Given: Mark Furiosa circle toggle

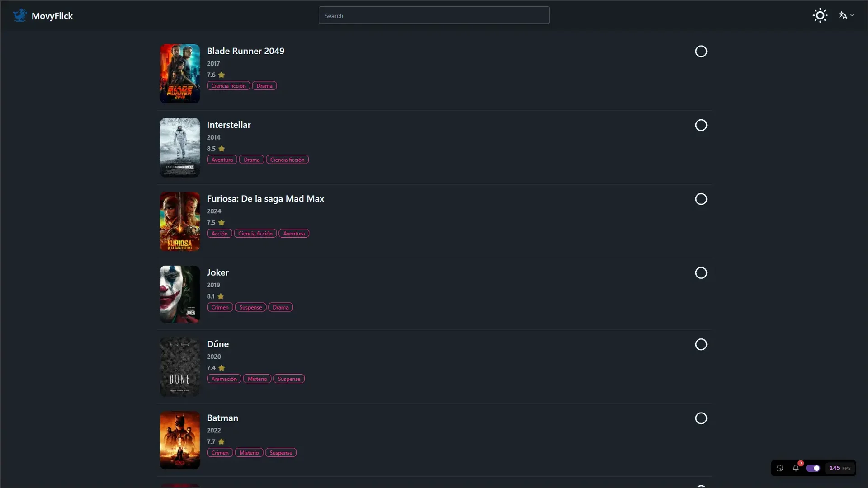Looking at the screenshot, I should pos(701,199).
